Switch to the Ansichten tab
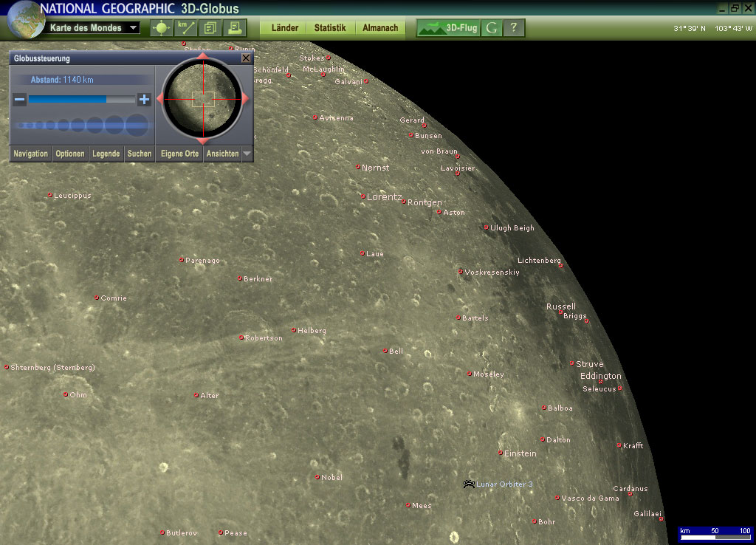Screen dimensions: 756x545 [x=222, y=154]
